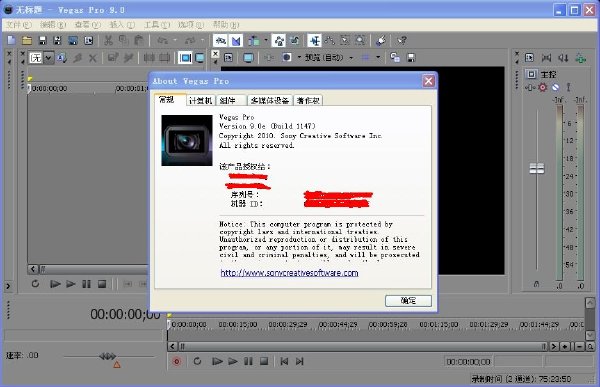Open the 预览(自动) preview quality dropdown
The width and height of the screenshot is (600, 387).
tap(328, 58)
